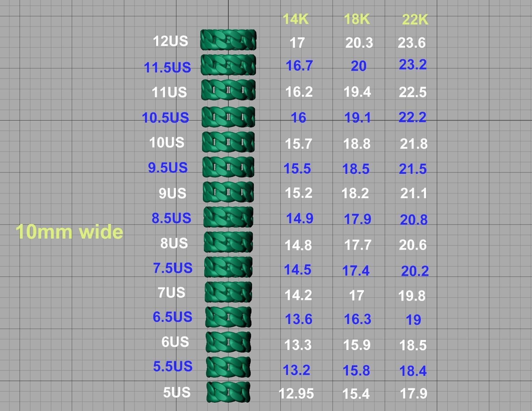This screenshot has width=532, height=411.
Task: Click the 9.5US size label
Action: (x=168, y=168)
